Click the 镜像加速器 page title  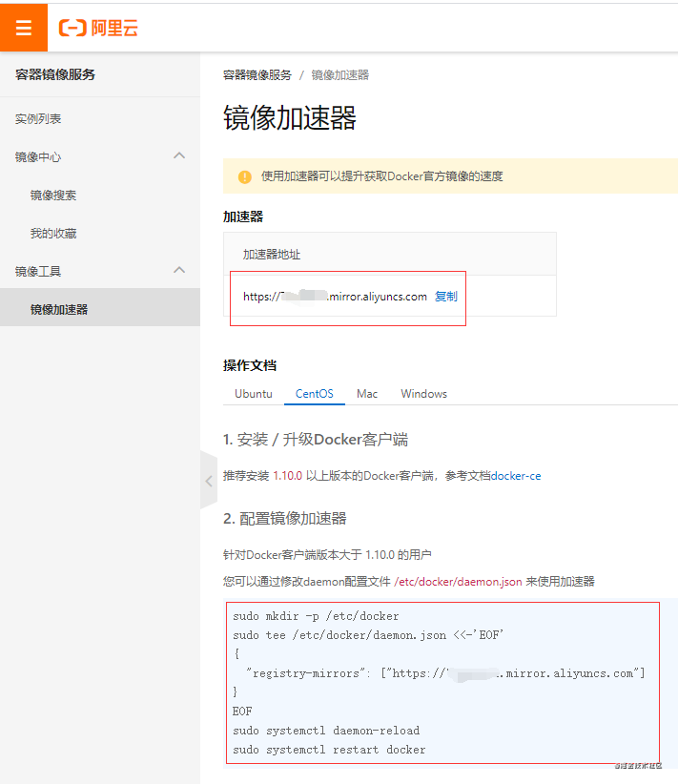[x=290, y=118]
